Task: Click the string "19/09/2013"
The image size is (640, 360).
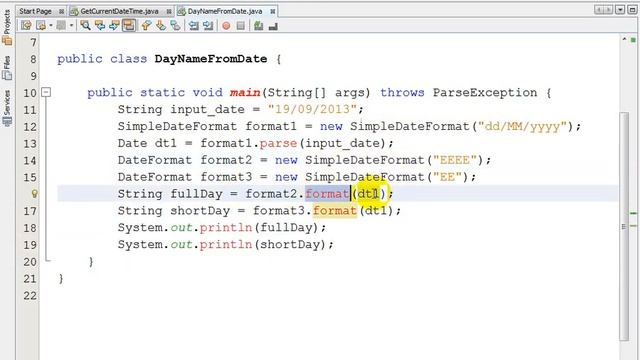Action: (312, 109)
